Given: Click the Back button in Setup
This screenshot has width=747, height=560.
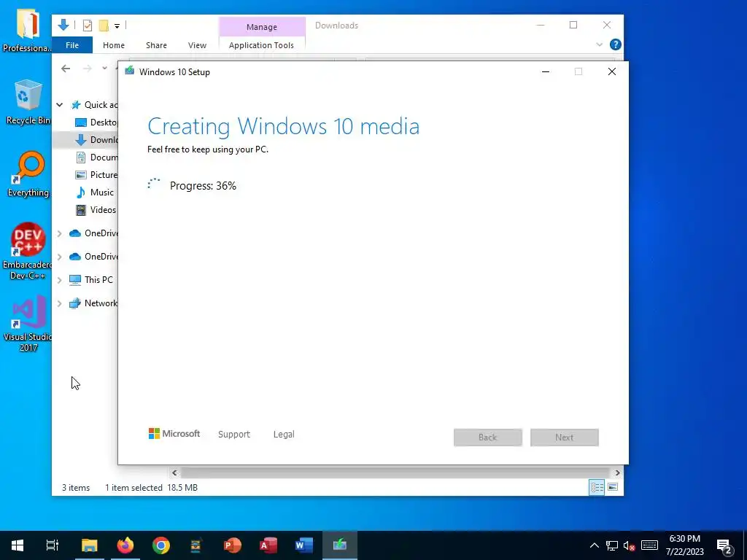Looking at the screenshot, I should tap(488, 437).
